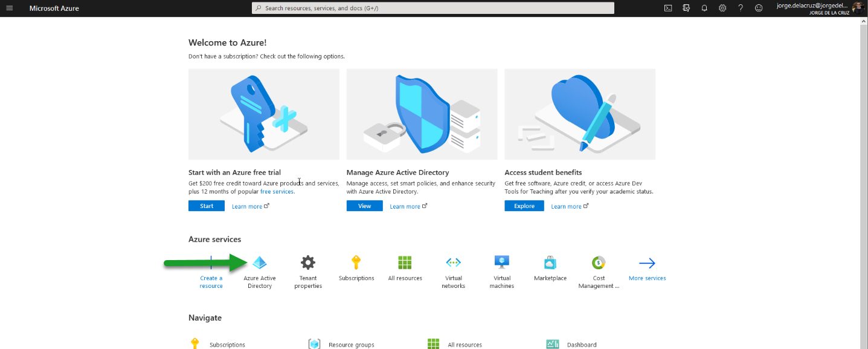868x349 pixels.
Task: Click the student benefits cloud illustration
Action: coord(580,114)
